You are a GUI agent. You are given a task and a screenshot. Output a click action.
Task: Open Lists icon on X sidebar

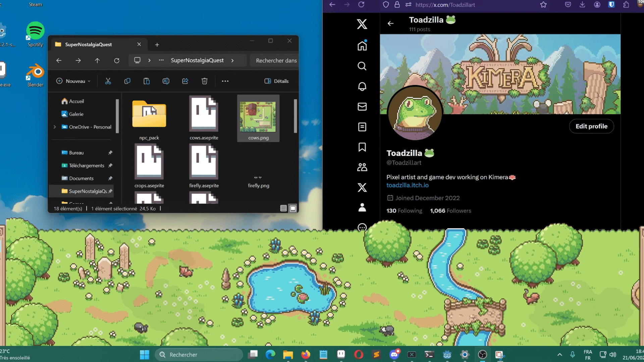[x=362, y=127]
